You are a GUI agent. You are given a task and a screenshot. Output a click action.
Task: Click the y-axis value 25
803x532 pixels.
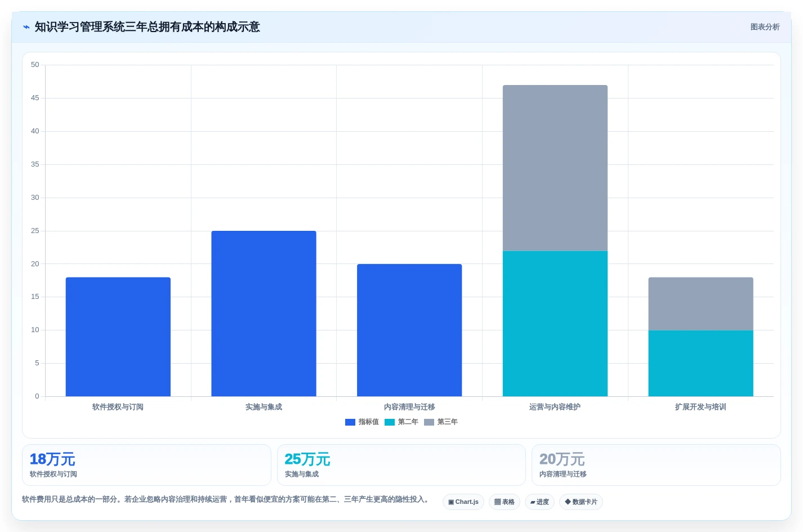tap(35, 231)
